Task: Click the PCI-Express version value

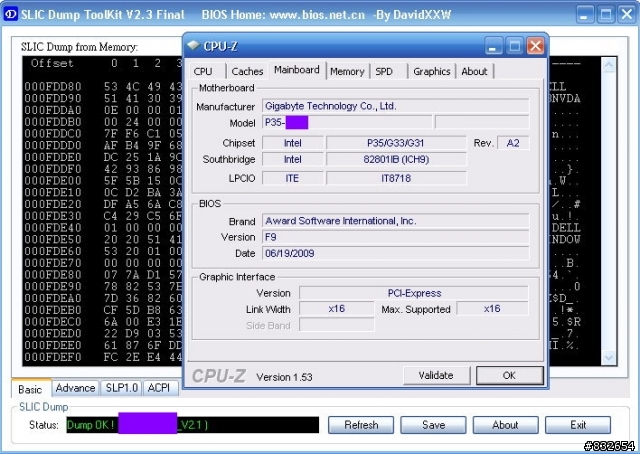Action: coord(414,293)
